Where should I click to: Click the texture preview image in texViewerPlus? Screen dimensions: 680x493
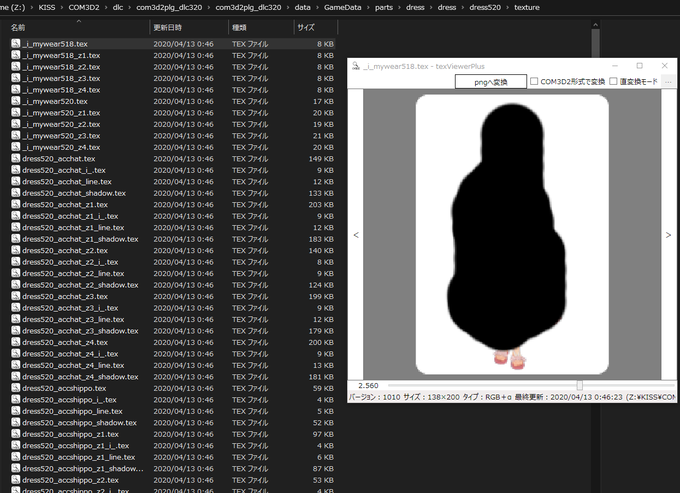coord(512,234)
